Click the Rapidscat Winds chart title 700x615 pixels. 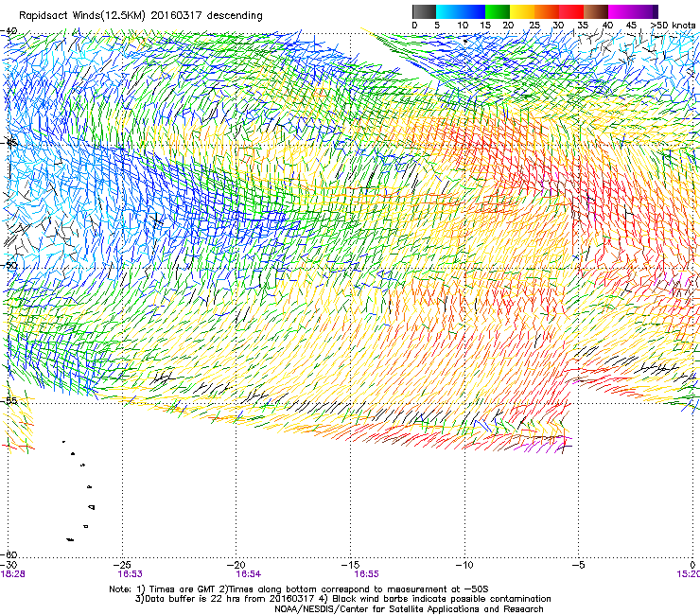pyautogui.click(x=141, y=15)
